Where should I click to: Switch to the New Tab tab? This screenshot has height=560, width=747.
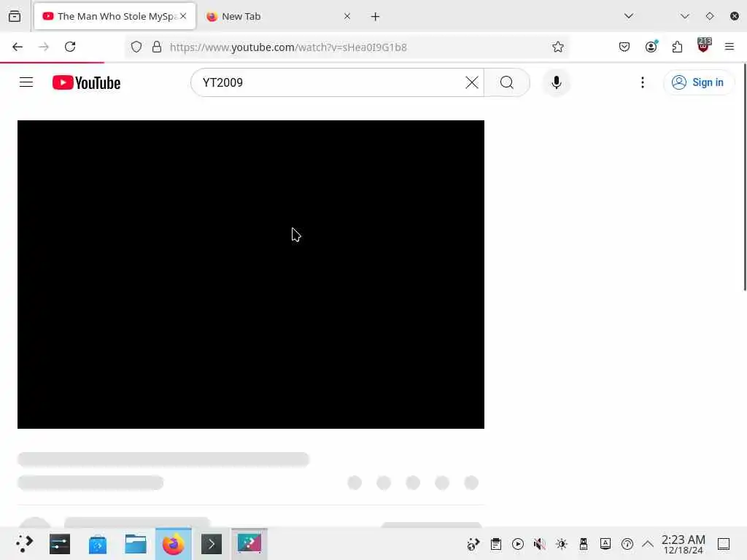click(x=276, y=16)
